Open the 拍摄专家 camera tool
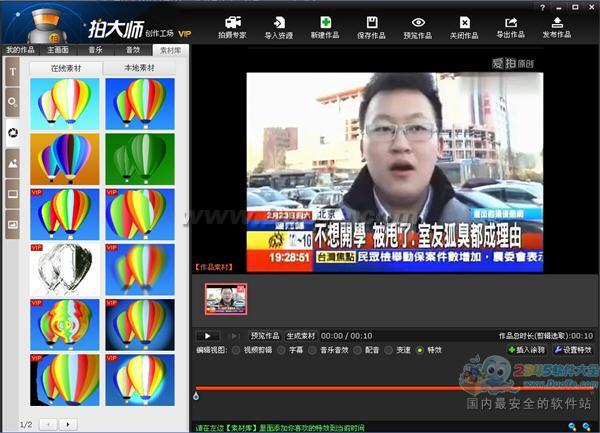 pyautogui.click(x=233, y=27)
